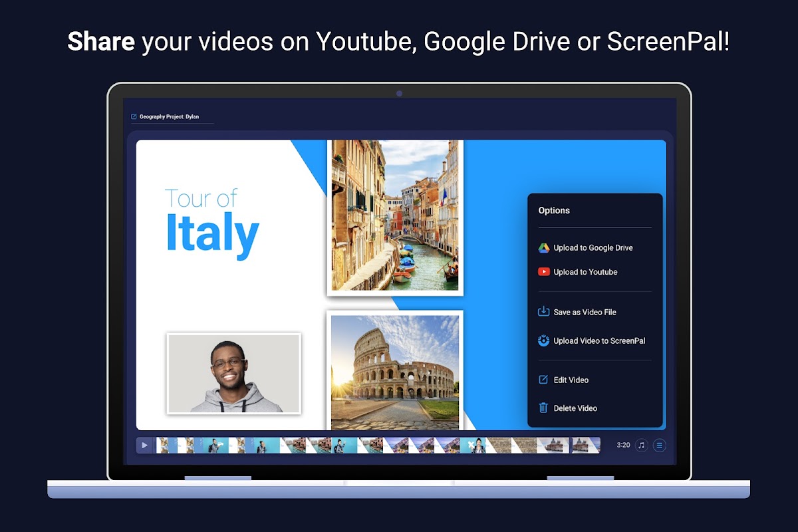Select Save as Video File
Screen dimensions: 798x532
click(577, 312)
